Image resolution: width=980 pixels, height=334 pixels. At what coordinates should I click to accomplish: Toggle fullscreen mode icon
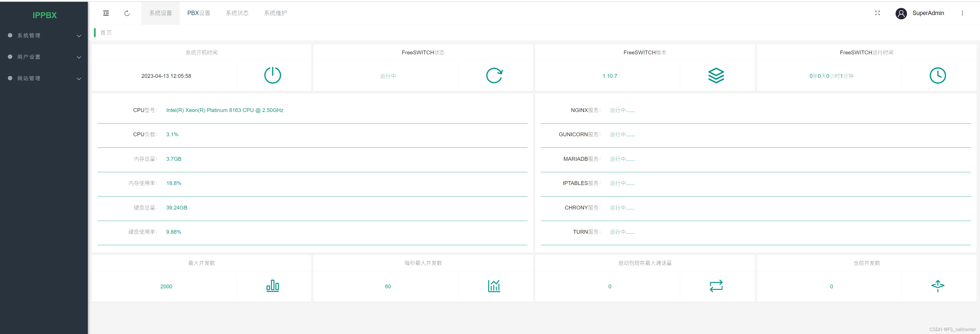pyautogui.click(x=877, y=13)
